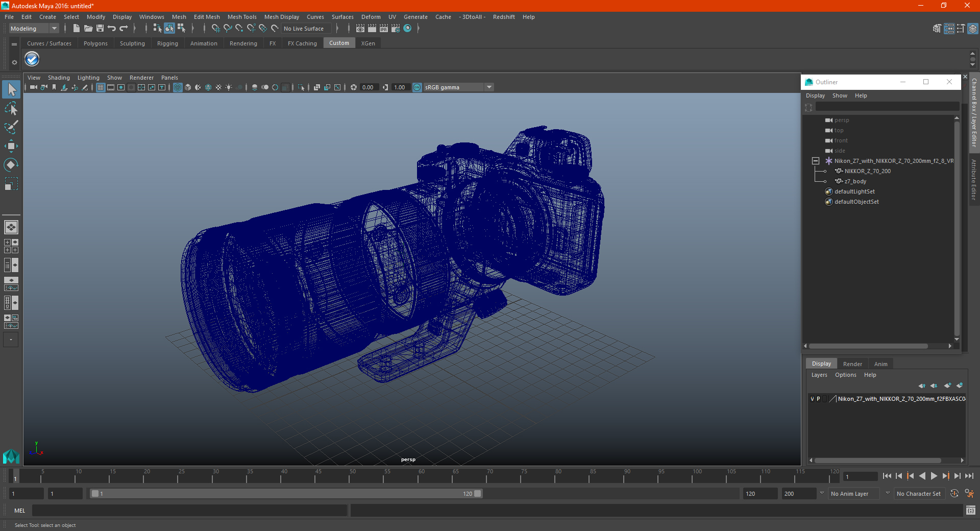Click the Maya logo home icon
980x531 pixels.
point(11,456)
